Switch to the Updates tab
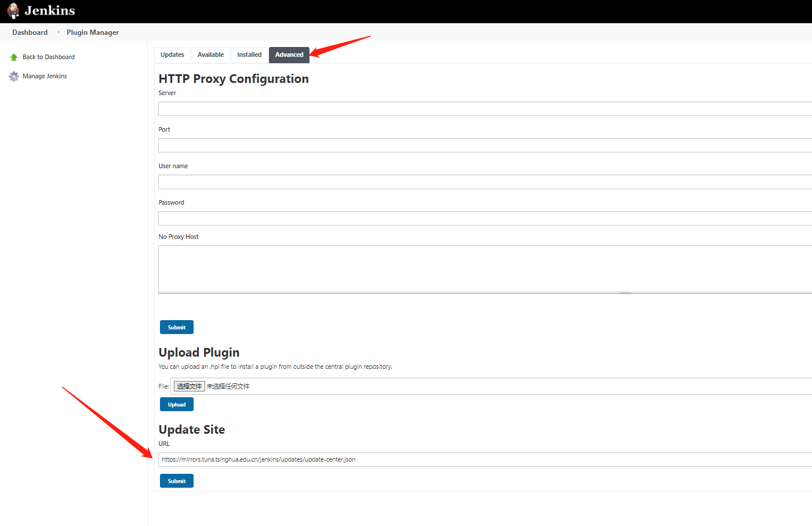 (172, 55)
